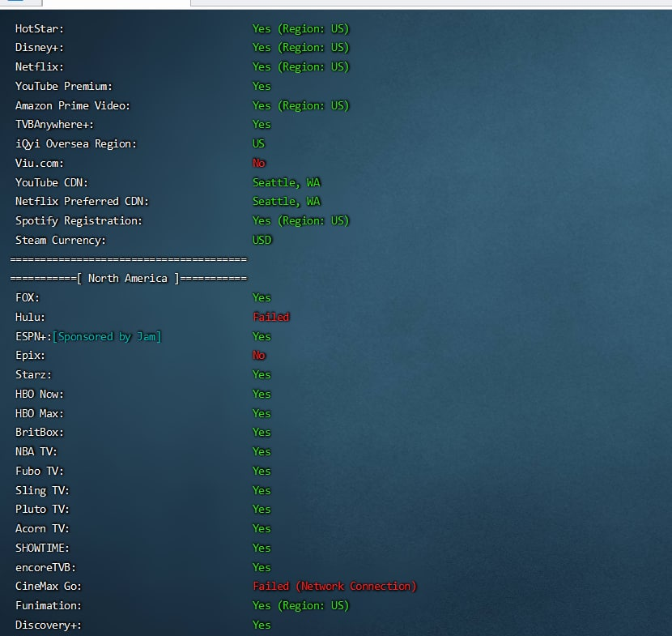Click the ESPN+ label

point(33,337)
